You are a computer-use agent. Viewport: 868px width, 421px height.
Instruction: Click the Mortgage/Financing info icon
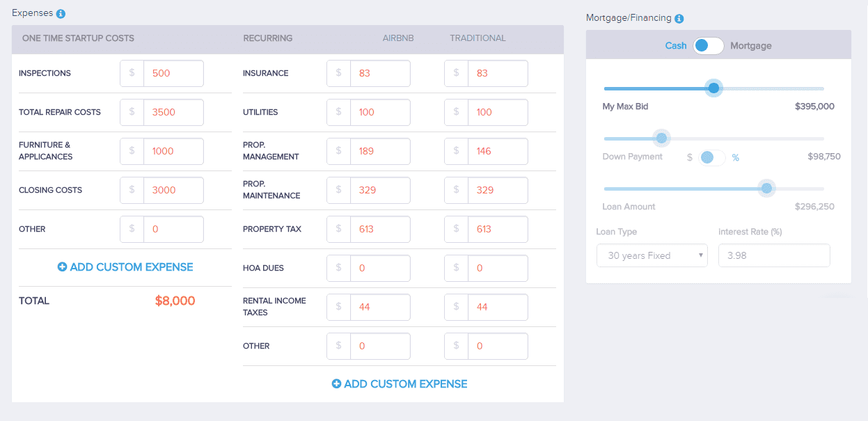click(x=679, y=19)
